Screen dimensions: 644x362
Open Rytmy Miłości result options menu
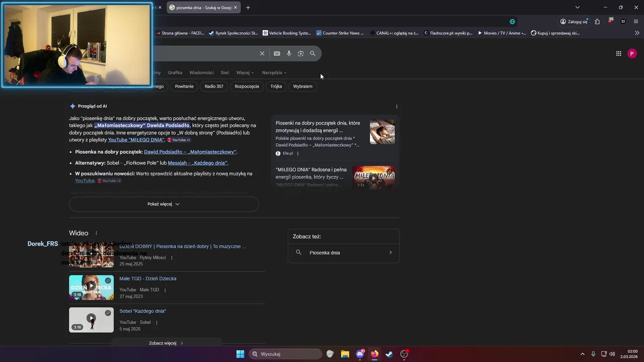pos(172,257)
